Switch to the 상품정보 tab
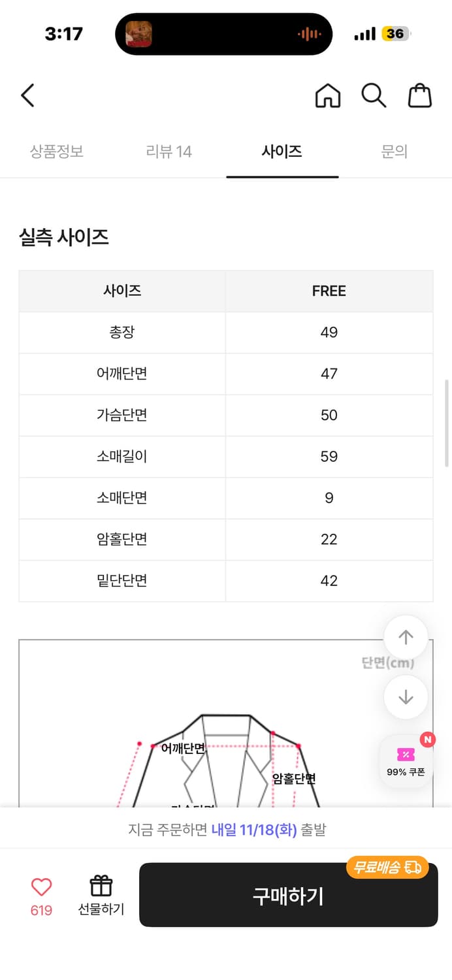452x980 pixels. (x=56, y=152)
